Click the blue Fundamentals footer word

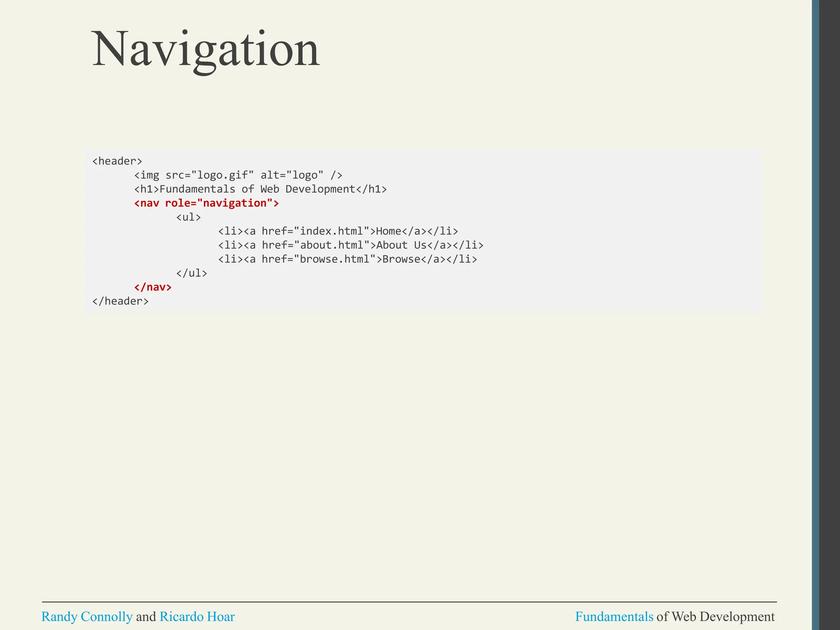[614, 616]
